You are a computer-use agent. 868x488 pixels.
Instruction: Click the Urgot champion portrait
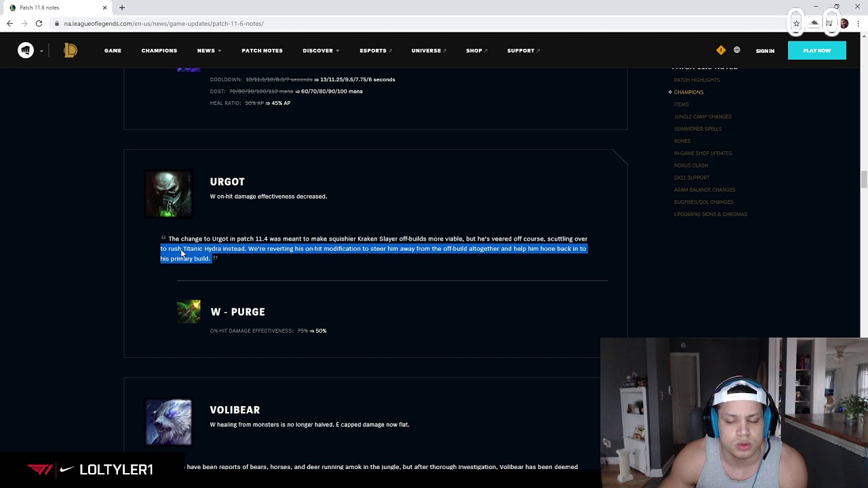coord(169,194)
